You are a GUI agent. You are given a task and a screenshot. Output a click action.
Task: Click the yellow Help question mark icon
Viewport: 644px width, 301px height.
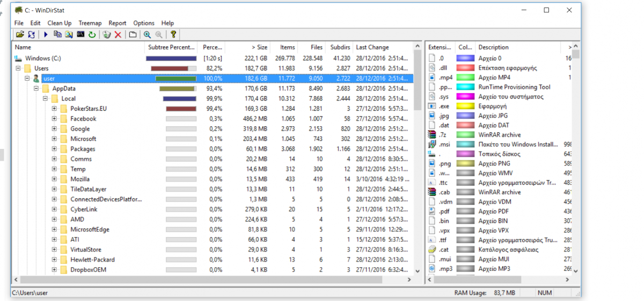[x=173, y=35]
